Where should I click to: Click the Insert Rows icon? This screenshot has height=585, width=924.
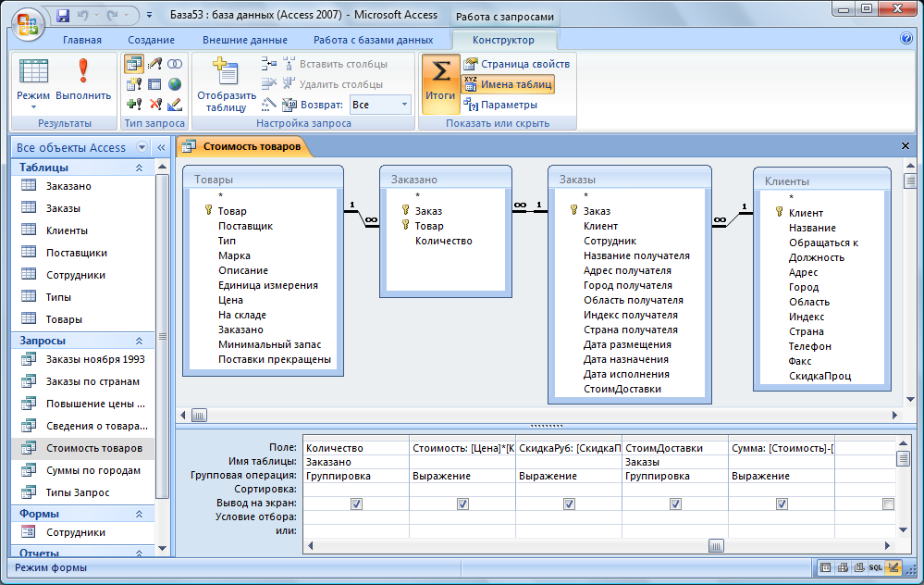click(269, 64)
